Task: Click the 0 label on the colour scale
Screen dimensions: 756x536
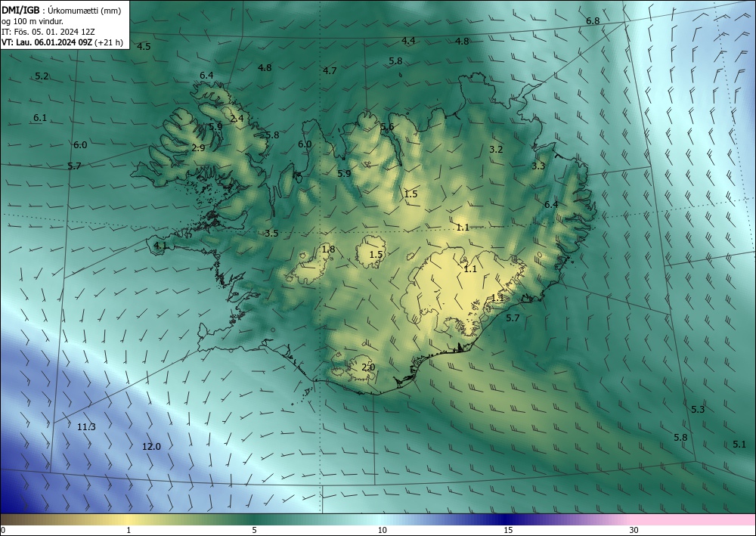Action: tap(3, 530)
